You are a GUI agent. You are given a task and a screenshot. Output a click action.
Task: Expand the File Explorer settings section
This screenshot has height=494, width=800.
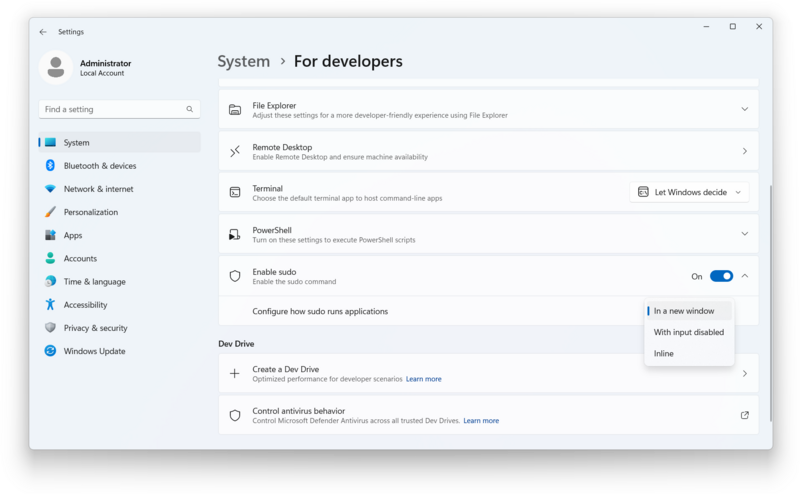[x=744, y=109]
